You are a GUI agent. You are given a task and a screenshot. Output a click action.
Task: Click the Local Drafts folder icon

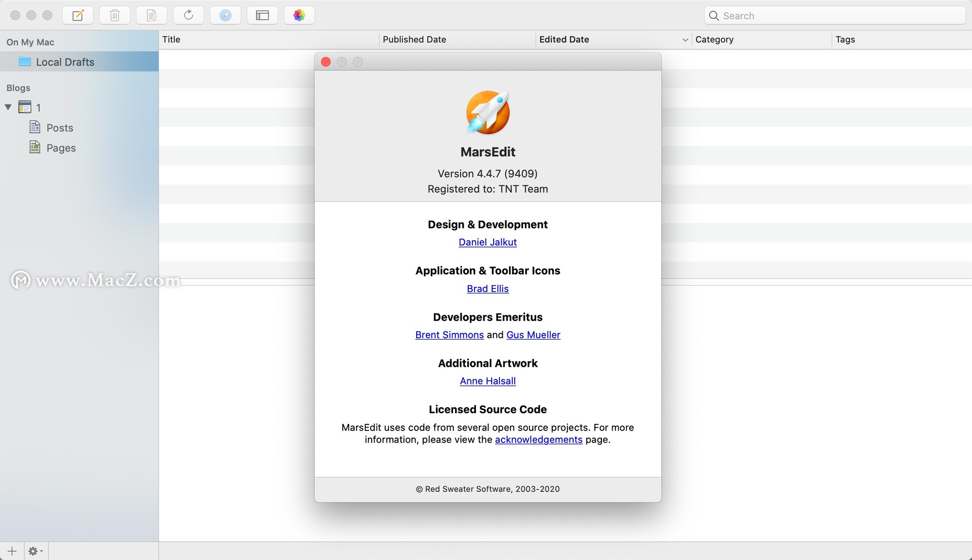tap(25, 62)
